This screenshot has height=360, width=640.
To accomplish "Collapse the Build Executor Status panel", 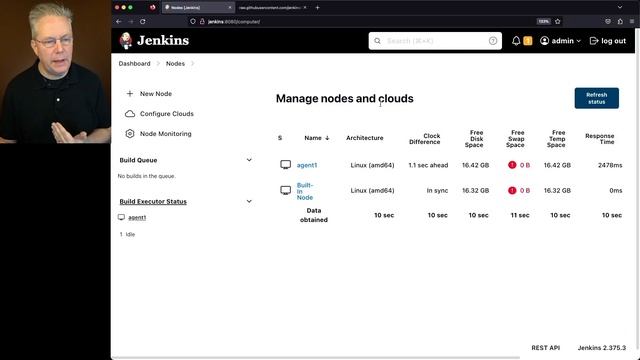I will coord(249,201).
